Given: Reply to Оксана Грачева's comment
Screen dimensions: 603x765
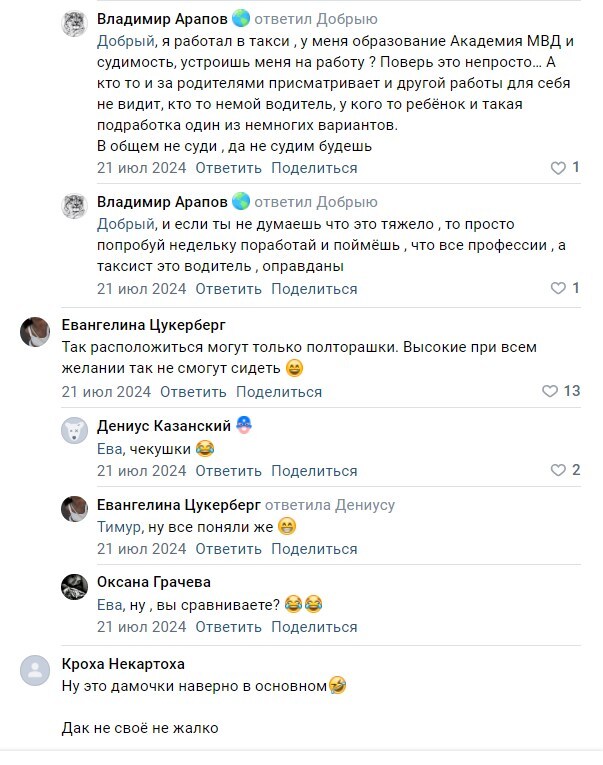Looking at the screenshot, I should (228, 627).
